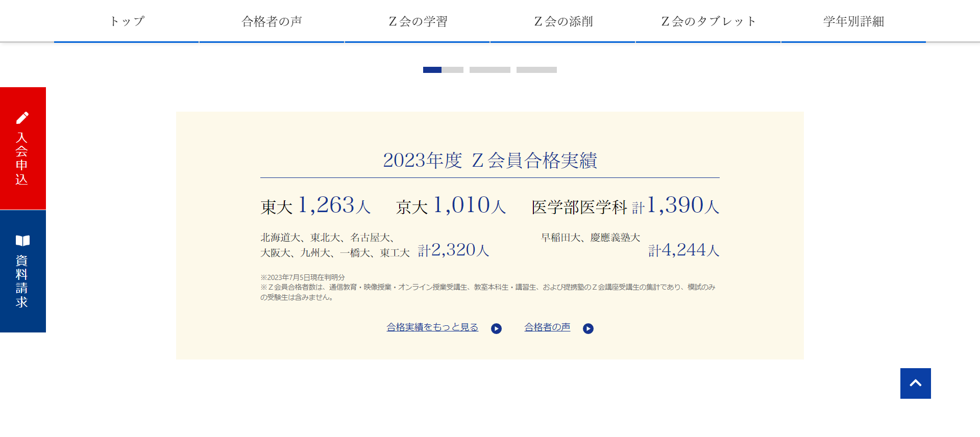Screen dimensions: 980x437
Task: Select the first carousel slide indicator
Action: click(x=443, y=70)
